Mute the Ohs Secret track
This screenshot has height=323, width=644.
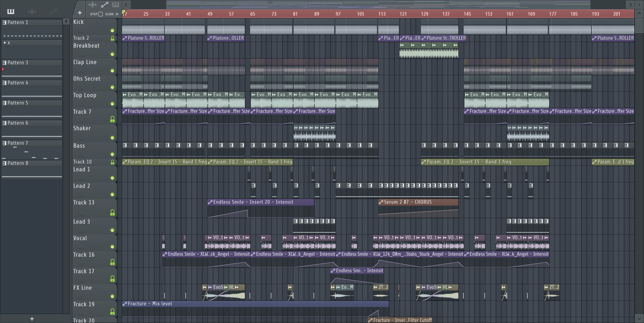[x=112, y=87]
